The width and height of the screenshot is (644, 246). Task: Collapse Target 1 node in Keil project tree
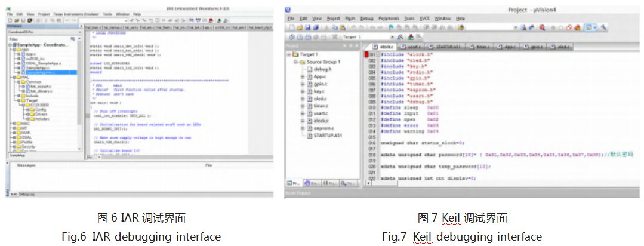(289, 54)
